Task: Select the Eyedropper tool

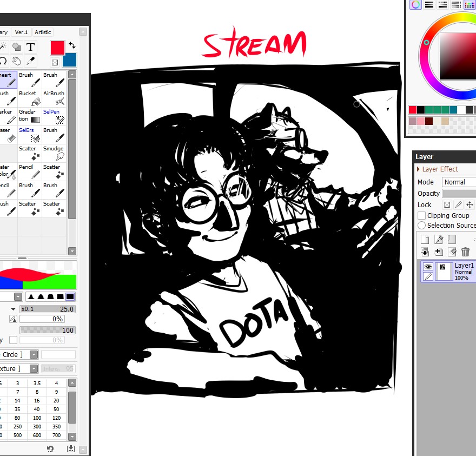Action: (30, 61)
